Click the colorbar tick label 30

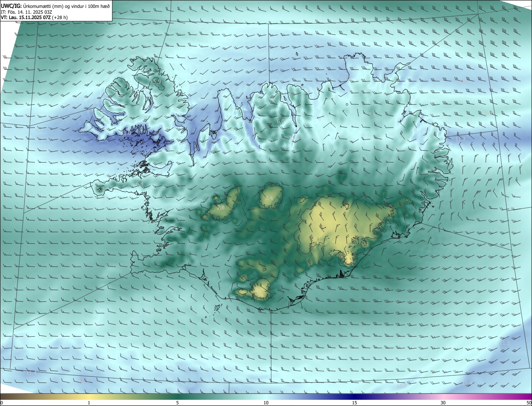point(443,403)
